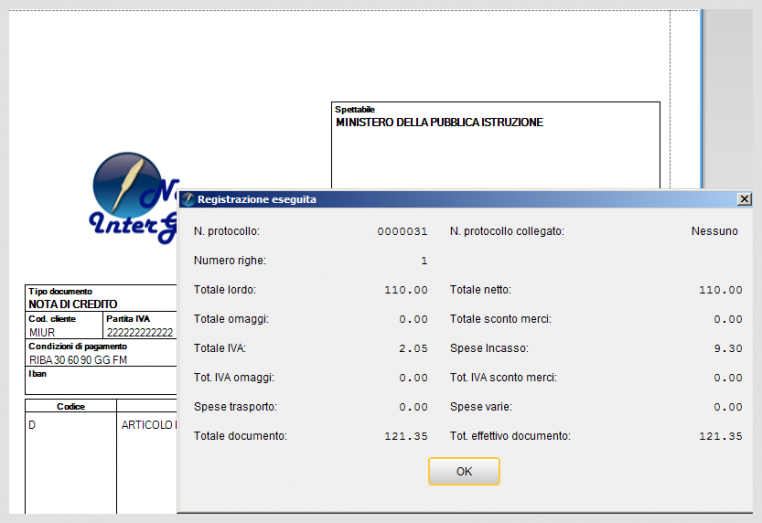The width and height of the screenshot is (762, 523).
Task: Click the Tot. IVA omaggi label
Action: pyautogui.click(x=234, y=378)
